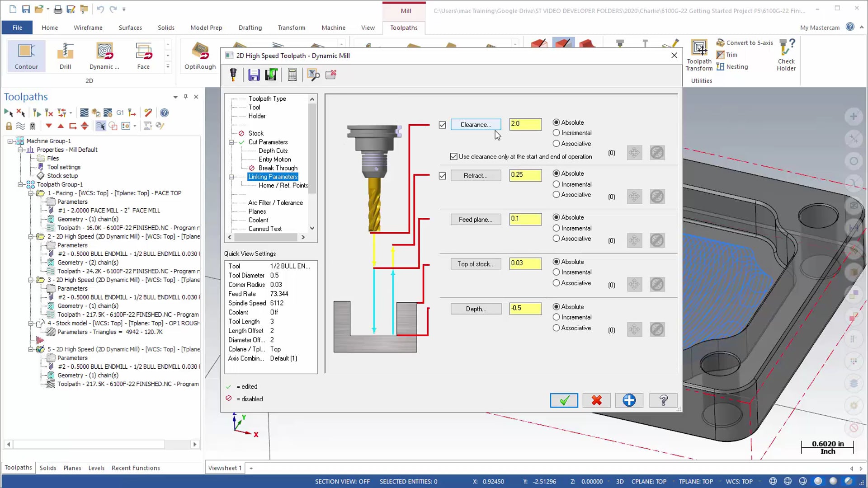This screenshot has height=488, width=868.
Task: Select Absolute for Top of stock
Action: point(556,262)
